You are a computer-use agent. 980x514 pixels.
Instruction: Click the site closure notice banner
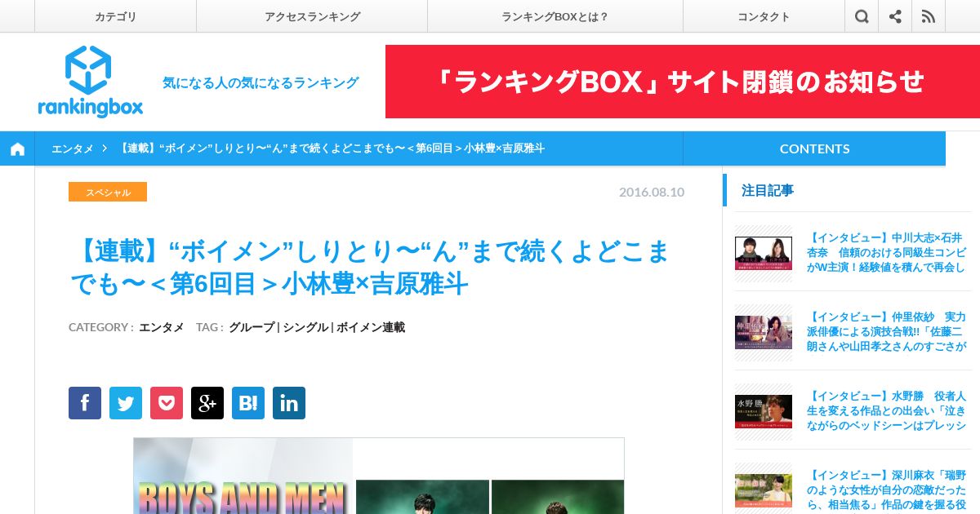point(683,82)
